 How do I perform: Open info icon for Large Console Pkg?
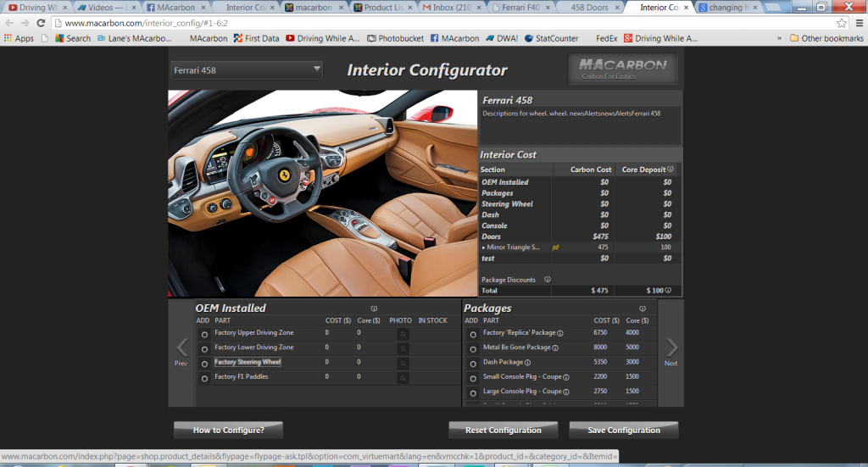[565, 392]
